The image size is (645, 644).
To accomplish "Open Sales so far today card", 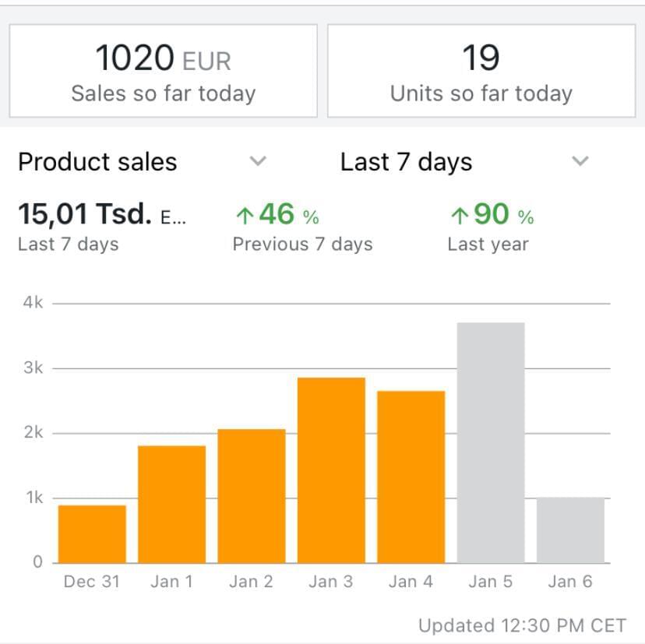I will coord(163,71).
